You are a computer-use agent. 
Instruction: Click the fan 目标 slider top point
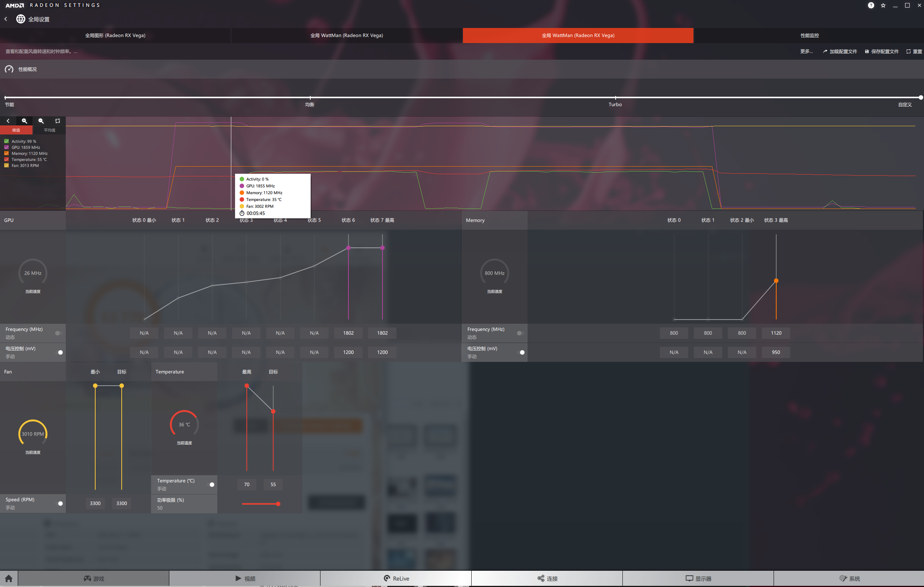tap(122, 386)
